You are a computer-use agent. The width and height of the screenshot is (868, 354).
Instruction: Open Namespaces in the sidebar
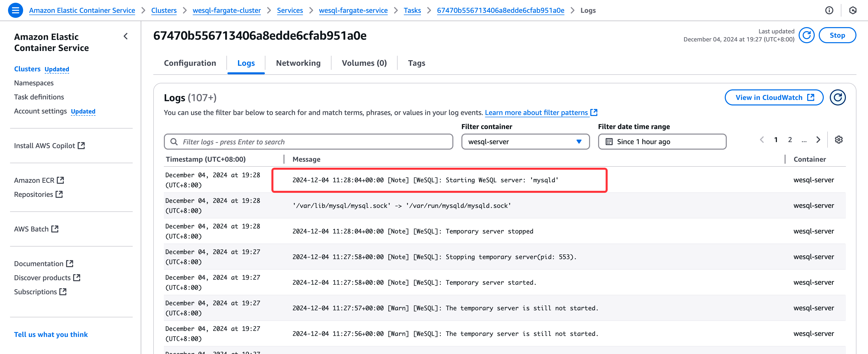(x=34, y=83)
